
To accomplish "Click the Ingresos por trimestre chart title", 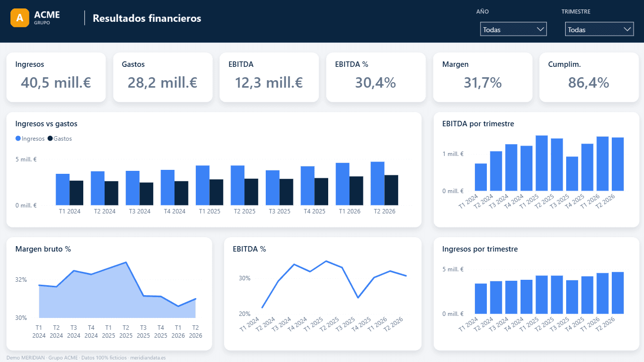I will (480, 249).
